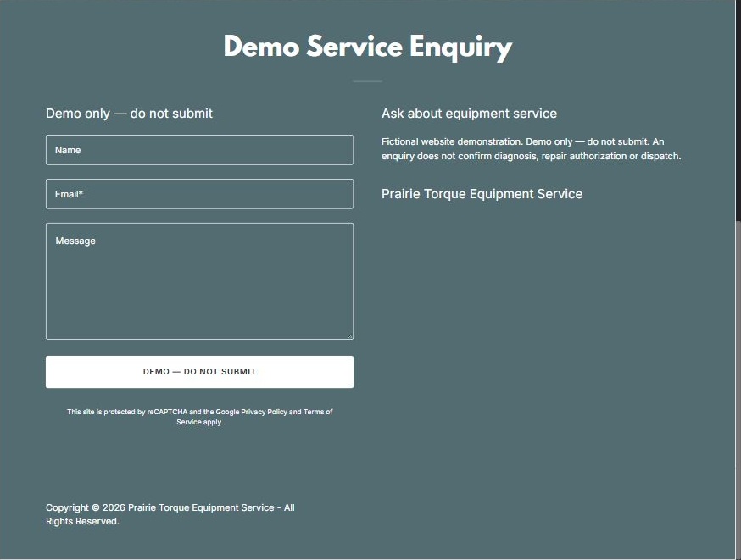Click the 'Demo only — do not submit' form title
This screenshot has height=560, width=741.
click(129, 114)
